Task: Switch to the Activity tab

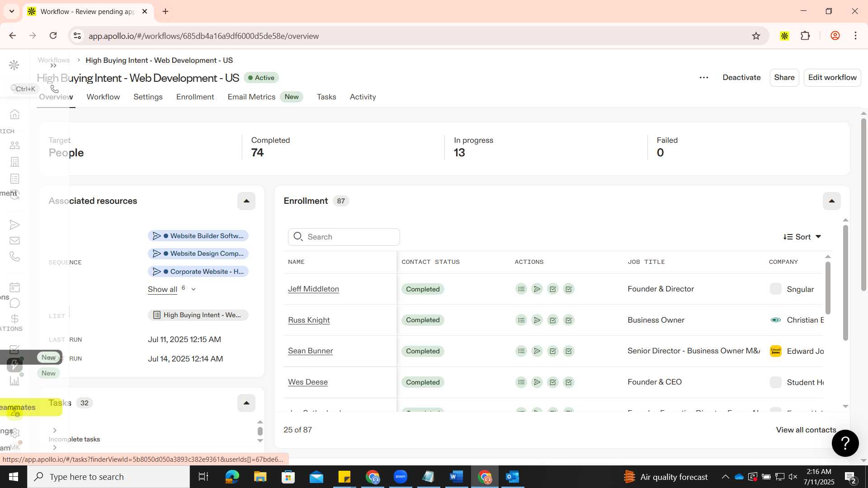Action: pos(363,97)
